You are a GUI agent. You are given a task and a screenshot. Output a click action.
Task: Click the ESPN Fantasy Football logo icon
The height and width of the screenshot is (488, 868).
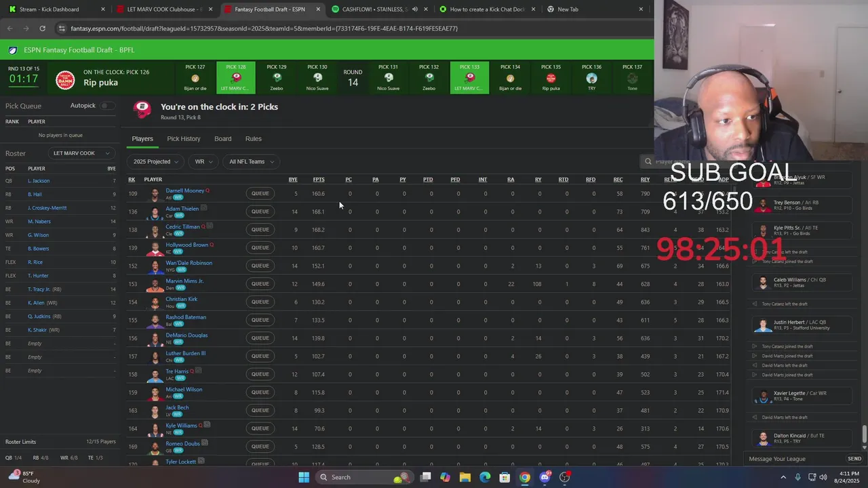[13, 50]
